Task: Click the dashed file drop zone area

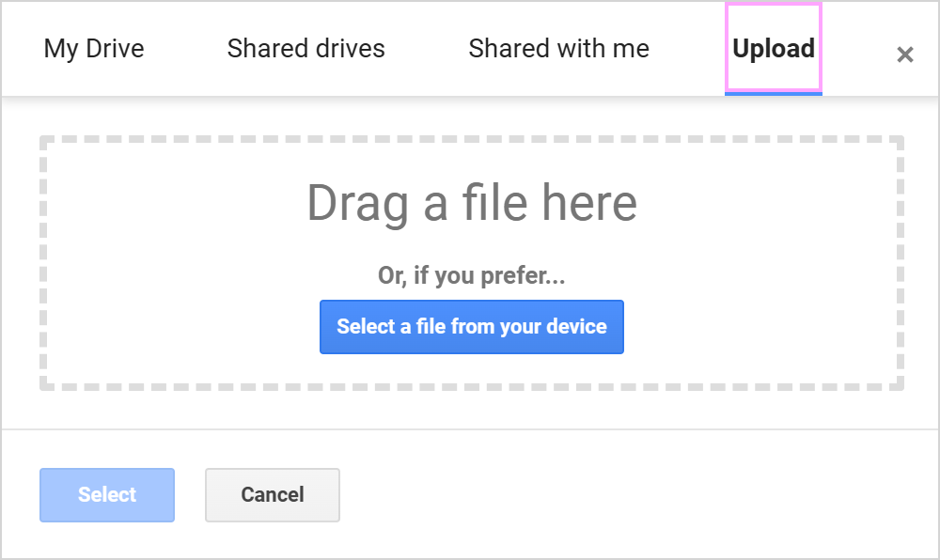Action: point(472,263)
